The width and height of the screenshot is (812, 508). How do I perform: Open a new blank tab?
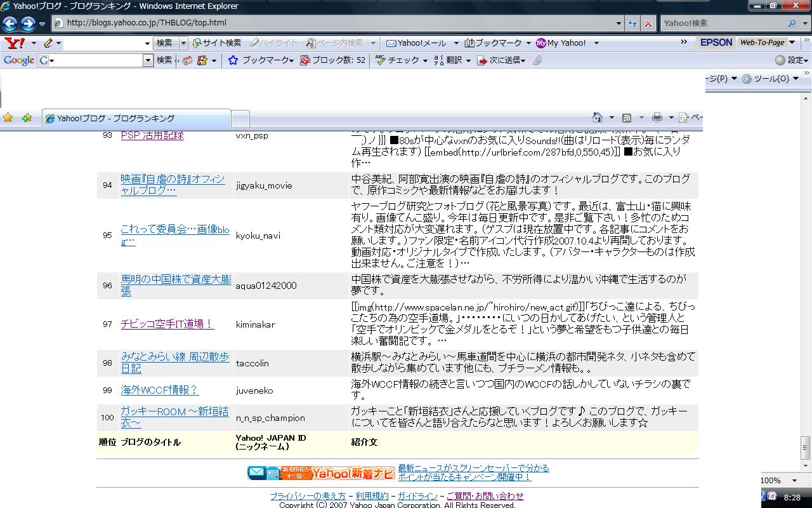240,118
